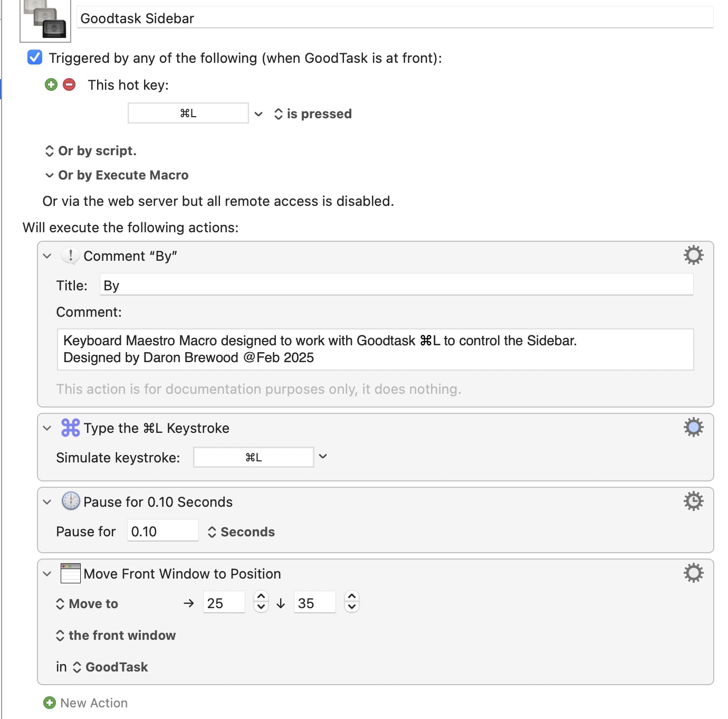
Task: Click the green New Action plus icon
Action: click(50, 703)
